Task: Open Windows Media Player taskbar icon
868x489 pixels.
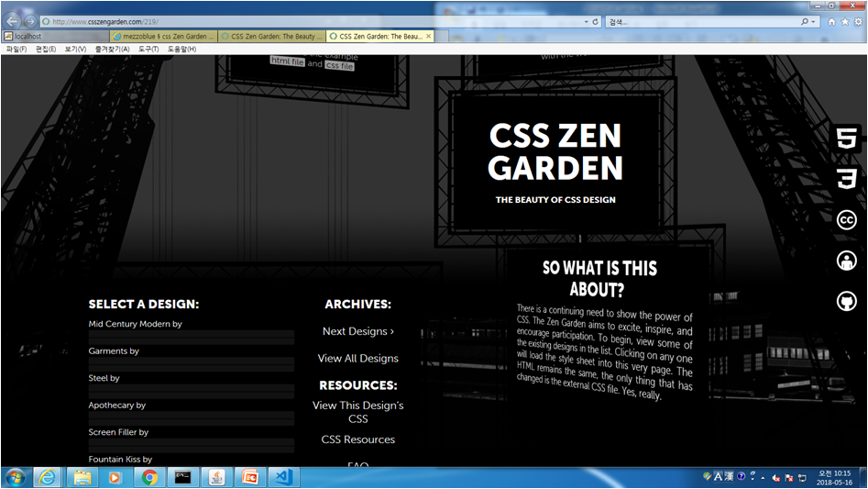Action: point(115,477)
